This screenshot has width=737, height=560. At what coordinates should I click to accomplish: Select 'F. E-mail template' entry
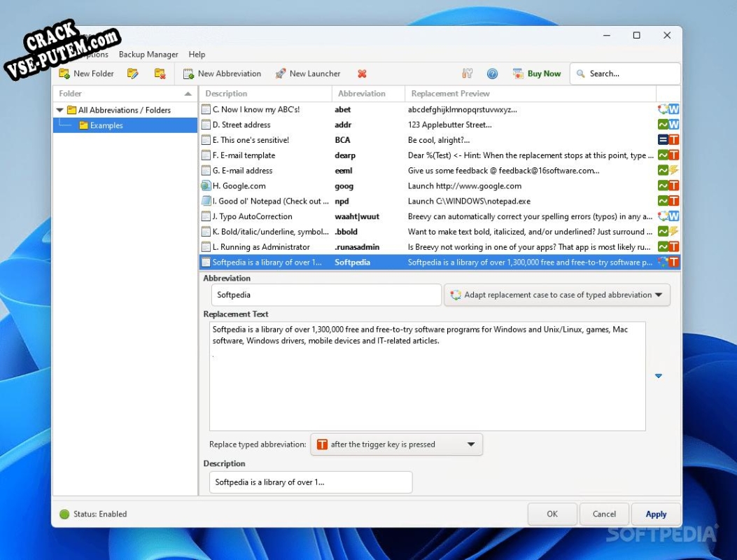pyautogui.click(x=440, y=155)
